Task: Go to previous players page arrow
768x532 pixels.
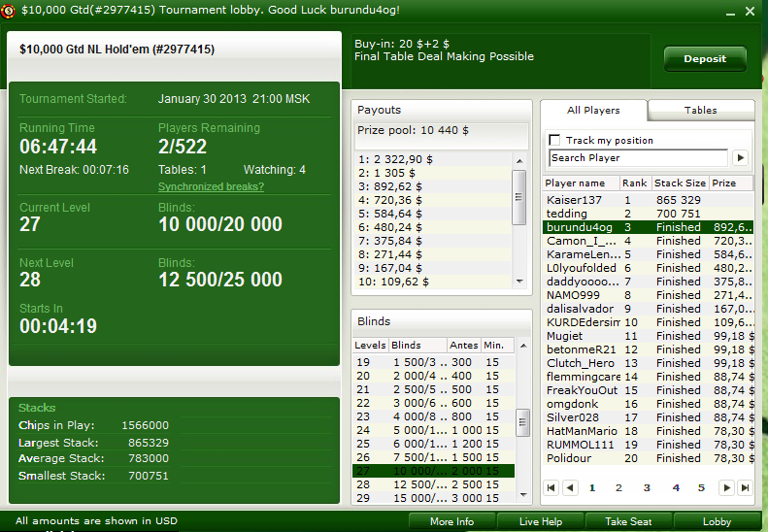Action: 570,488
